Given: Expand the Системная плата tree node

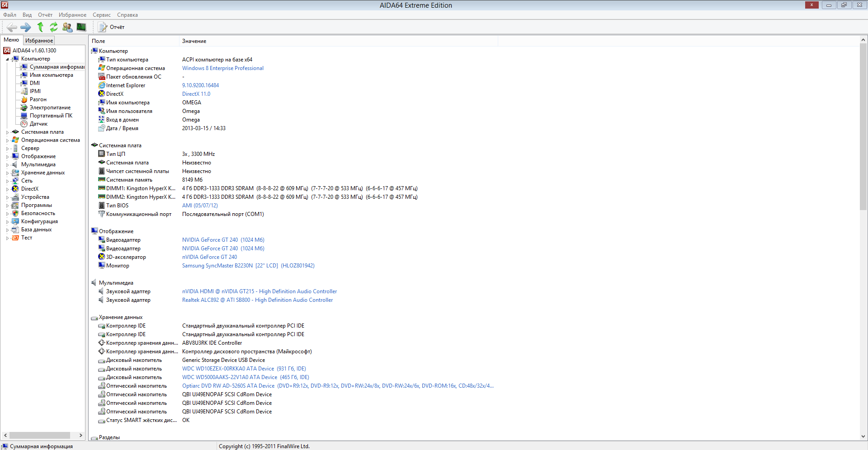Looking at the screenshot, I should [x=7, y=132].
